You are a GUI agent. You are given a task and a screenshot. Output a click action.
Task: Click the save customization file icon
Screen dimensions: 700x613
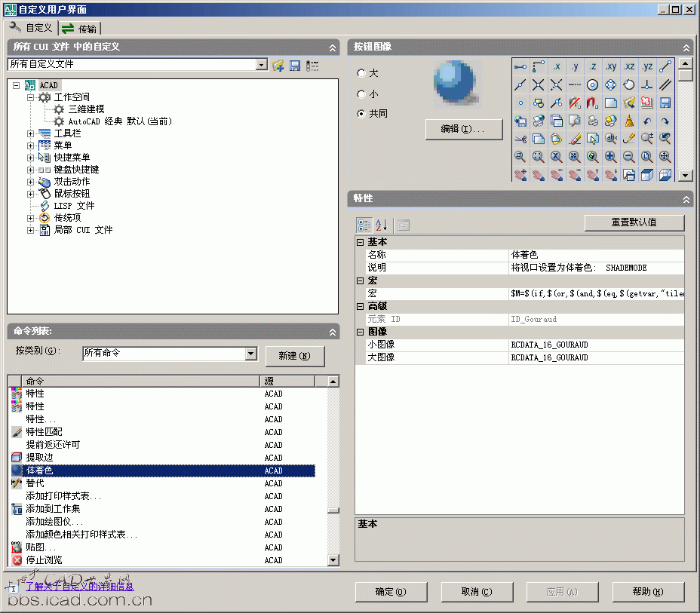coord(295,66)
